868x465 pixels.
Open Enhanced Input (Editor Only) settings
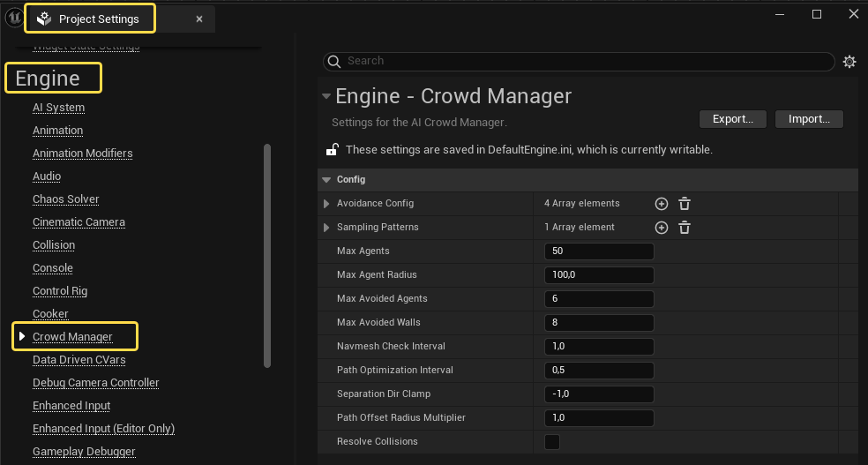pos(103,429)
